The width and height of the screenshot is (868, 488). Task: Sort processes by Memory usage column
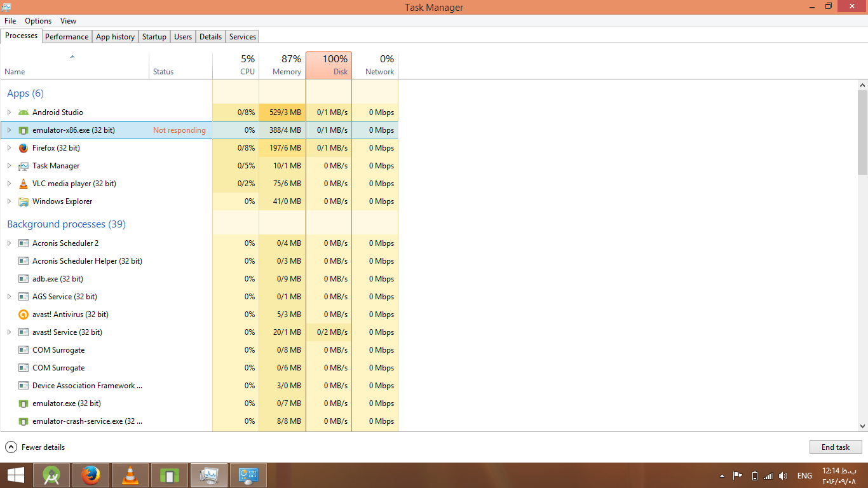[282, 65]
